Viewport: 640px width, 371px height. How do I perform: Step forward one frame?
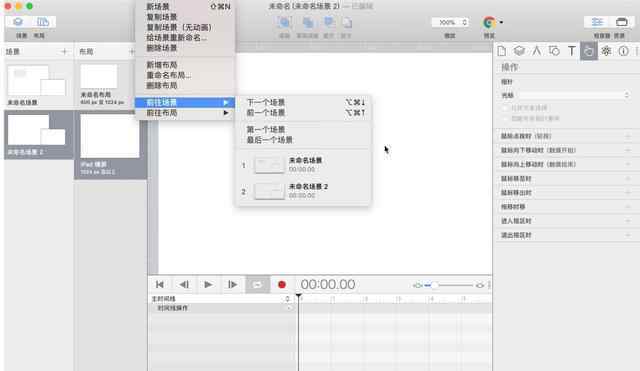pos(232,284)
